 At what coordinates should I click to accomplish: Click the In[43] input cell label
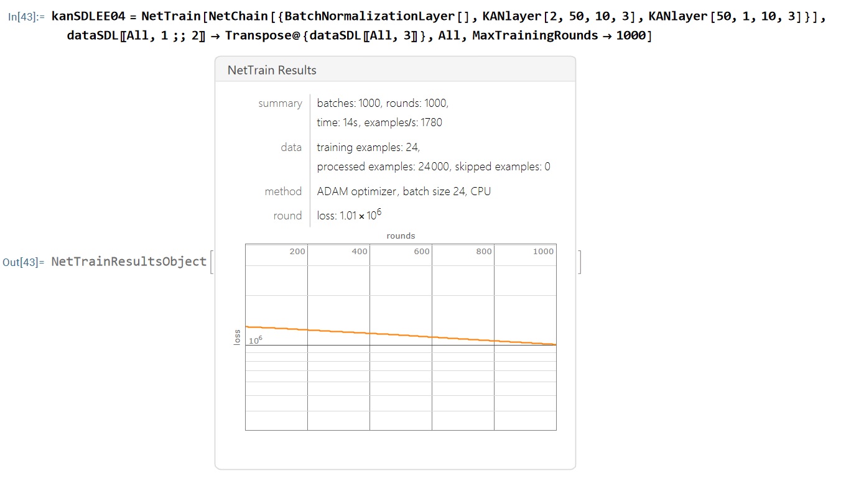point(26,17)
